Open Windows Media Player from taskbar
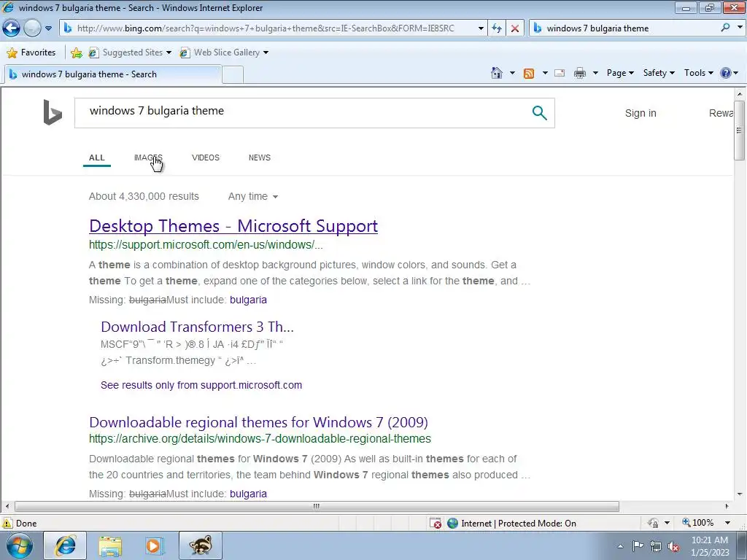 [155, 546]
